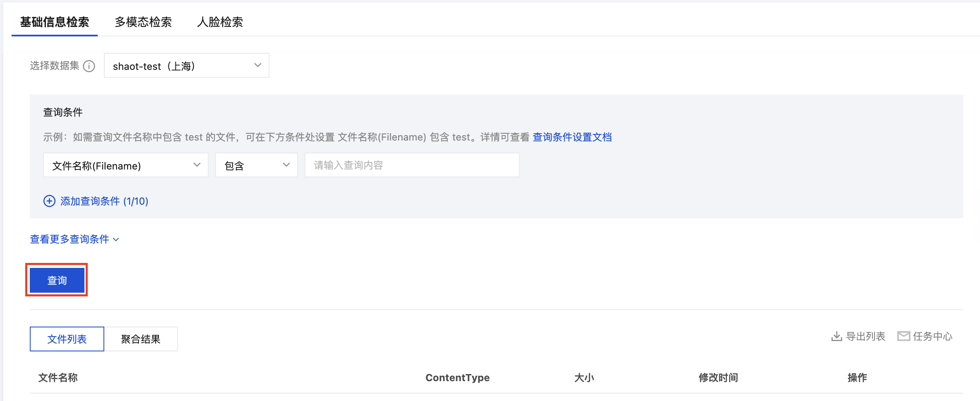The image size is (980, 401).
Task: Expand 查看更多查询条件 section
Action: (x=74, y=239)
